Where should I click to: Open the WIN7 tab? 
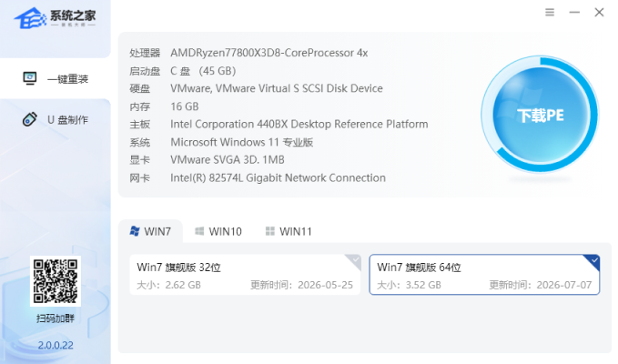tap(150, 231)
